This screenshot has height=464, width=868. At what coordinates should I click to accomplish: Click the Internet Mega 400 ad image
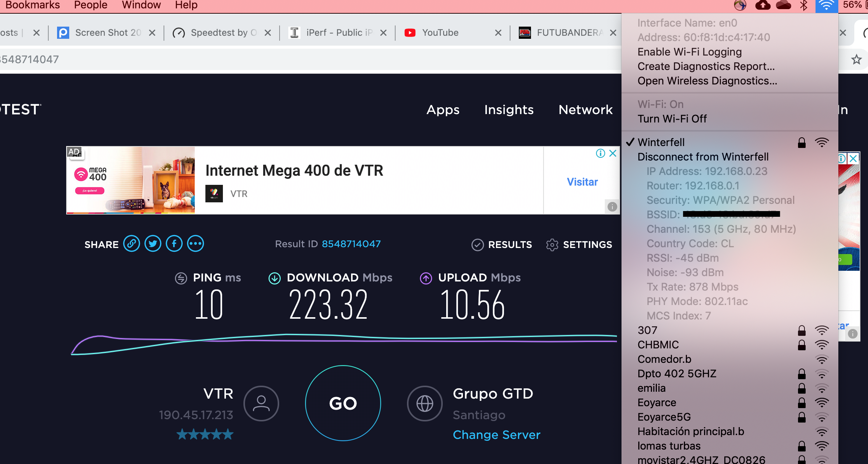coord(130,180)
